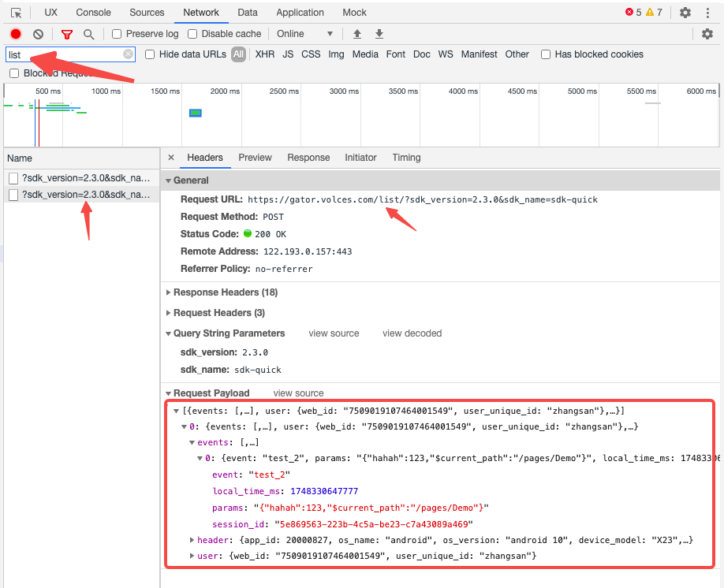Screen dimensions: 724x588
Task: Expand the user object node
Action: coord(192,556)
